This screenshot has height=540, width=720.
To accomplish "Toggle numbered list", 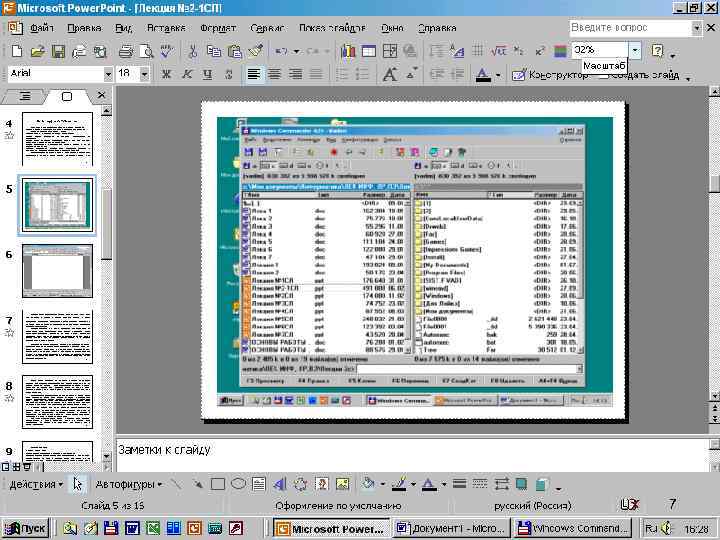I will coord(342,74).
